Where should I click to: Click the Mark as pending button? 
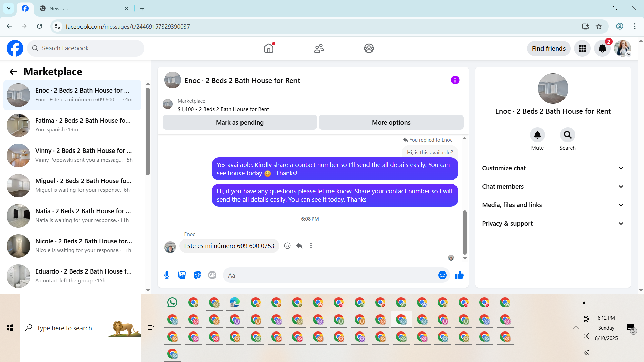pyautogui.click(x=239, y=122)
